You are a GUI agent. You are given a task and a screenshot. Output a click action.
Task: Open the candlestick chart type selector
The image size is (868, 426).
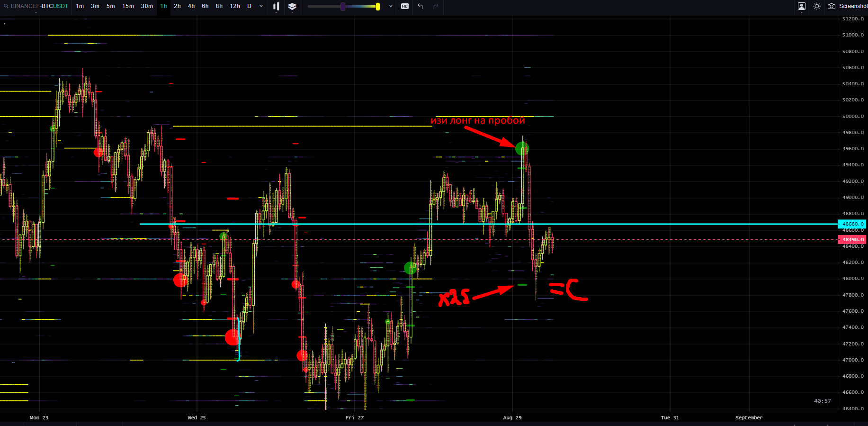click(276, 6)
